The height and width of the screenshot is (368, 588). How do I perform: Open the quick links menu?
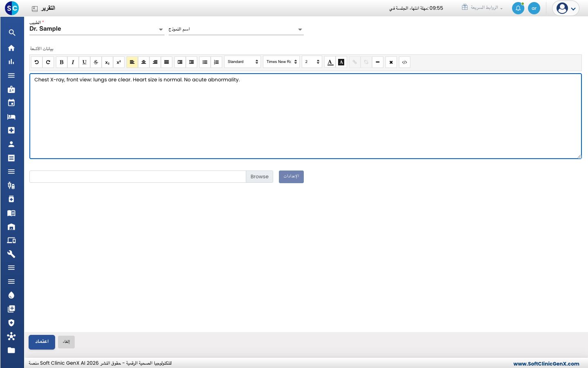(483, 8)
